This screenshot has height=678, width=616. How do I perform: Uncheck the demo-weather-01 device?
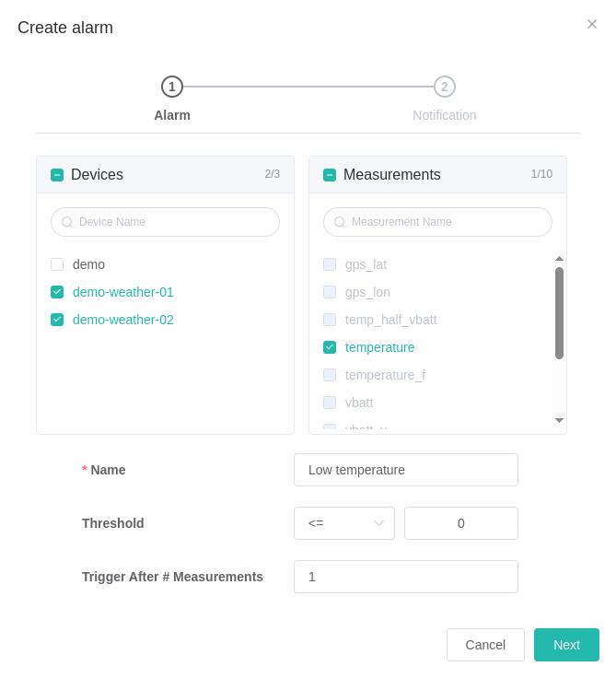(57, 292)
